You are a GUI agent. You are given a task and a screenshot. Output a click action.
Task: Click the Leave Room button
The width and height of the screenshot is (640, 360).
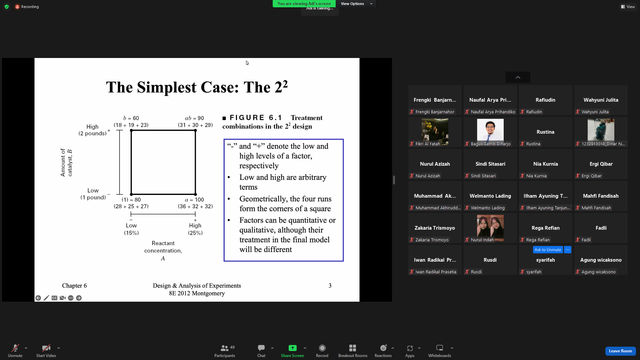620,351
